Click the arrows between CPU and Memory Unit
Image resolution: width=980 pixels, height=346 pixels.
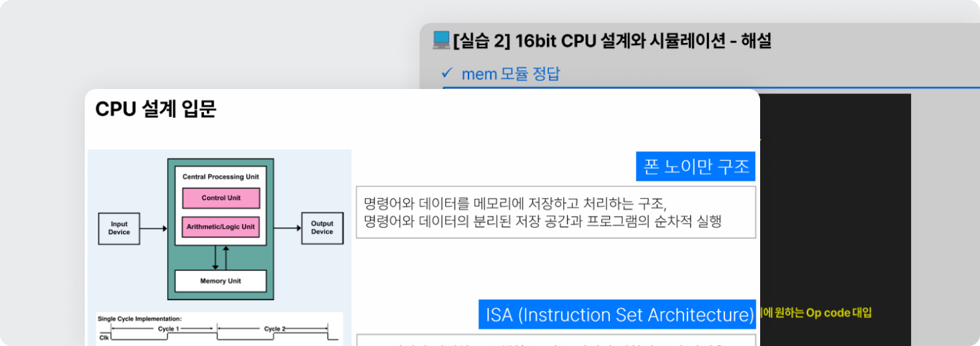[x=221, y=257]
